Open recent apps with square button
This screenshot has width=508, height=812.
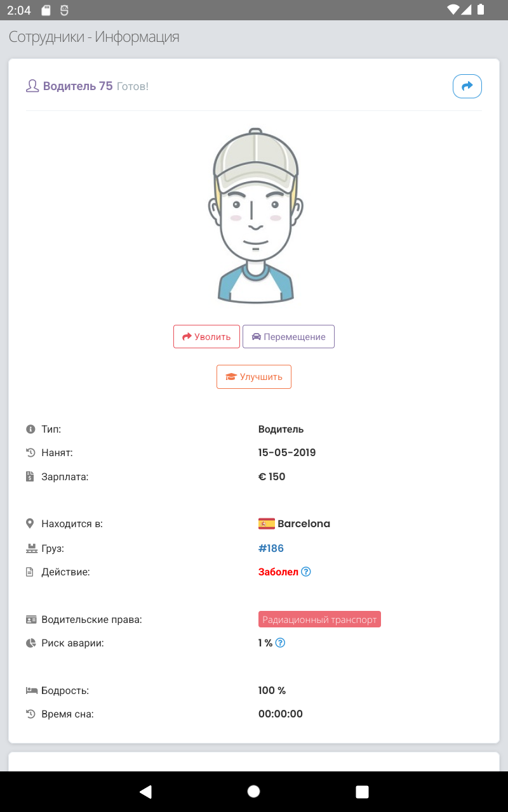(362, 791)
